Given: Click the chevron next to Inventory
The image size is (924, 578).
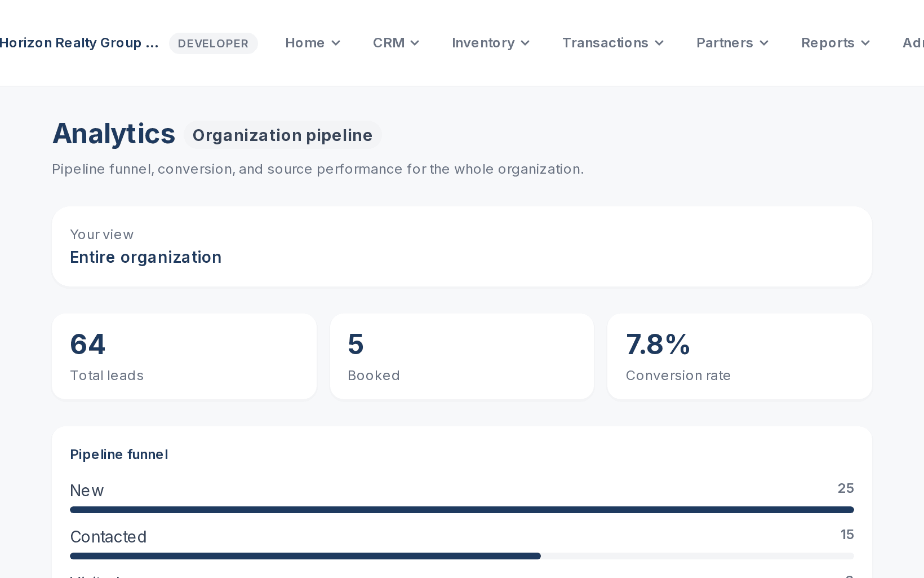Looking at the screenshot, I should (x=525, y=43).
